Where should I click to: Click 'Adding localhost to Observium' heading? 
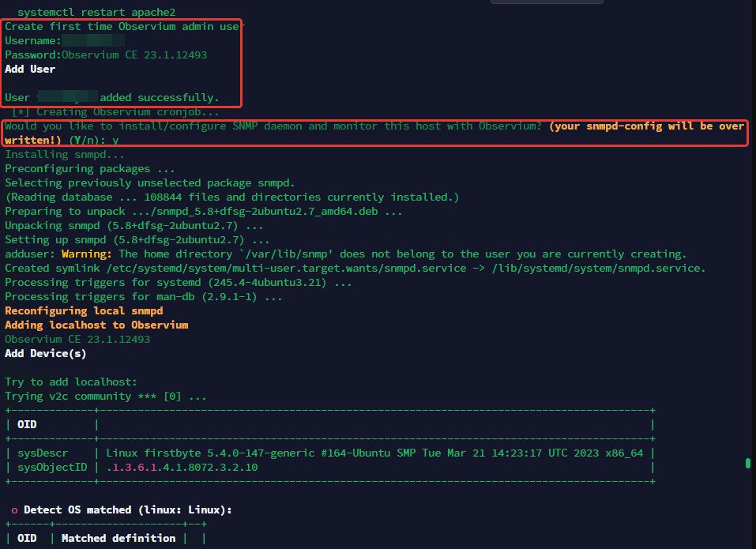[x=96, y=325]
